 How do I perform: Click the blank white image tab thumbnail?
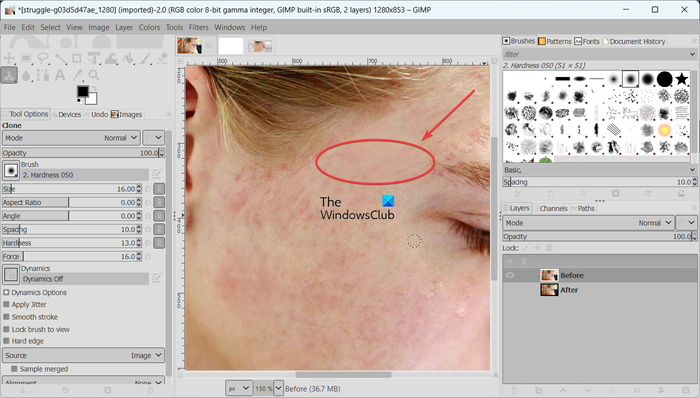click(x=230, y=46)
